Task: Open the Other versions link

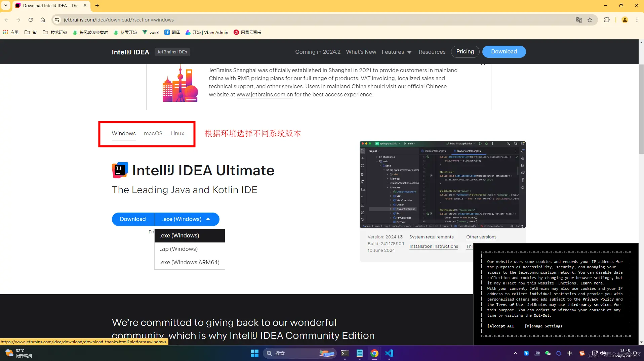Action: tap(481, 237)
